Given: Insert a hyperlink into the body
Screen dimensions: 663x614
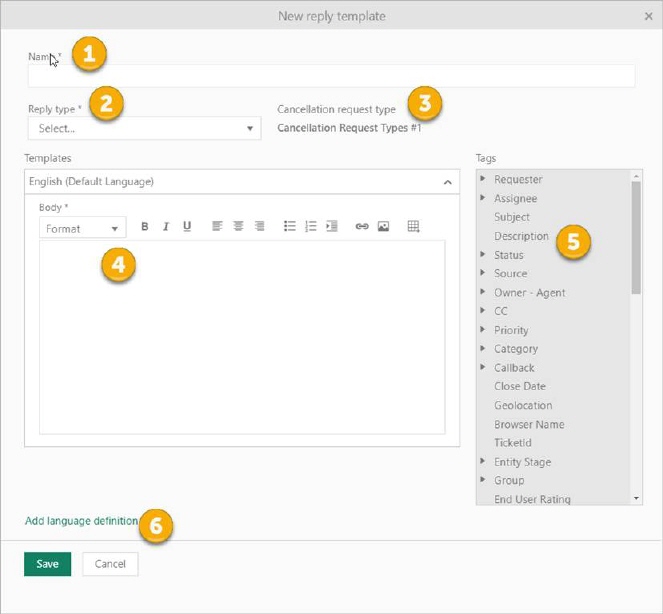Looking at the screenshot, I should coord(362,227).
